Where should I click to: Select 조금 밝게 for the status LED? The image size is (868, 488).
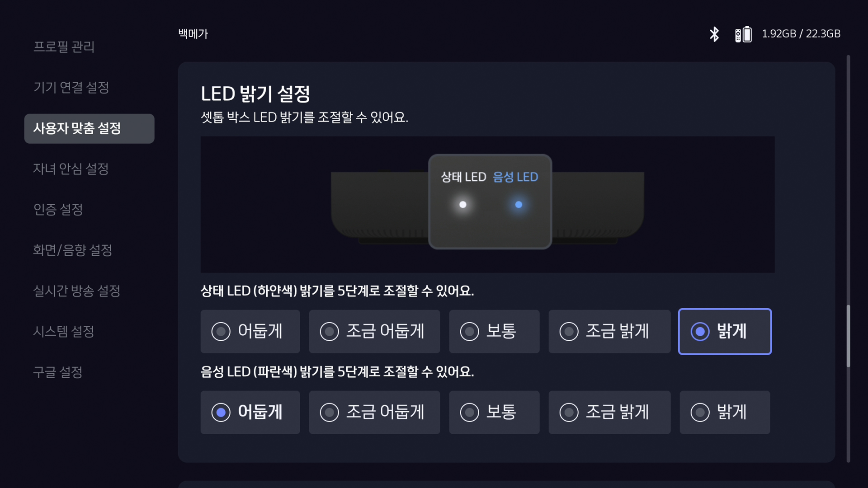click(x=609, y=331)
